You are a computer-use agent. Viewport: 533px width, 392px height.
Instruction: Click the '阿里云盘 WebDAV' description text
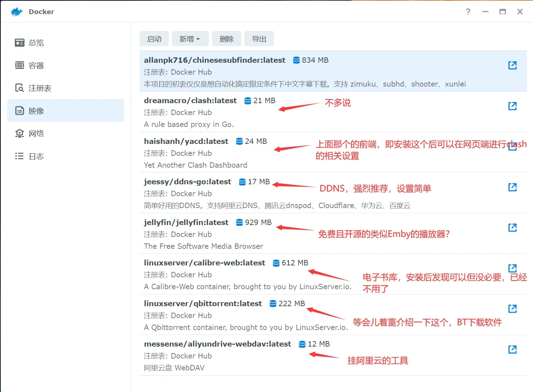174,368
